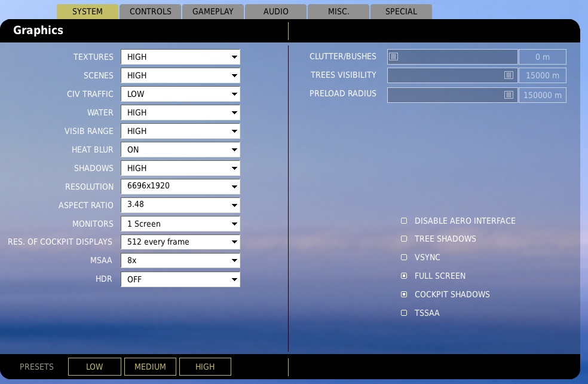Viewport: 588px width, 384px height.
Task: Toggle the TREE SHADOWS checkbox
Action: 404,239
